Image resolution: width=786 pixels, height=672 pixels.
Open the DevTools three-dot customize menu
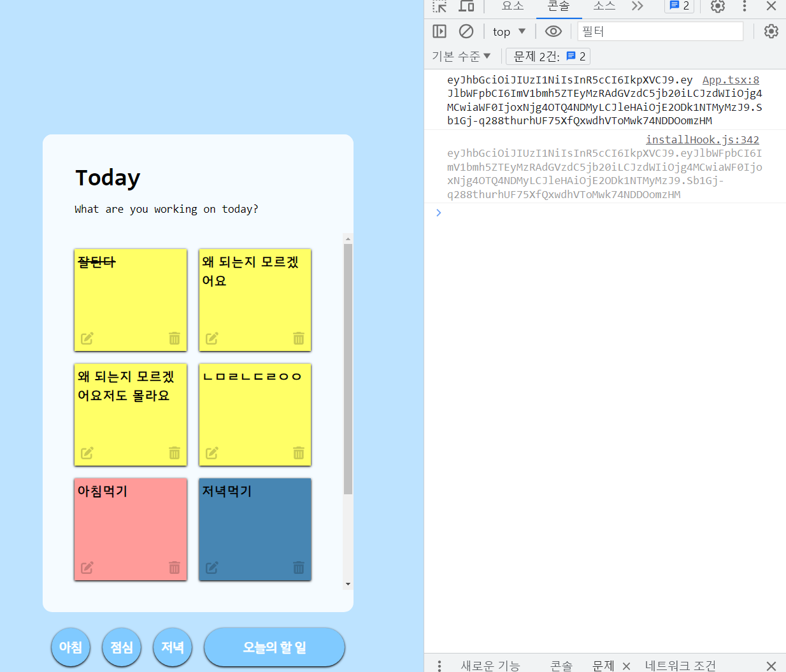[745, 6]
